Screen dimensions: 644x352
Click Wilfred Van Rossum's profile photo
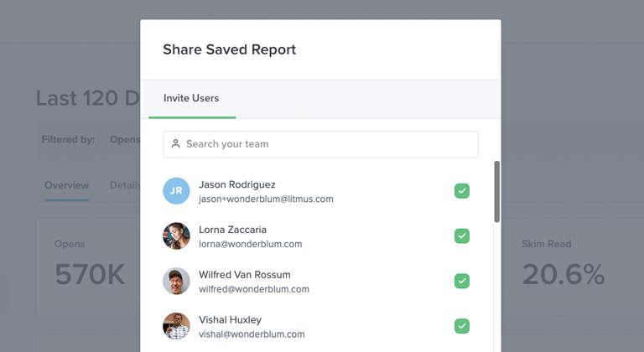tap(176, 281)
